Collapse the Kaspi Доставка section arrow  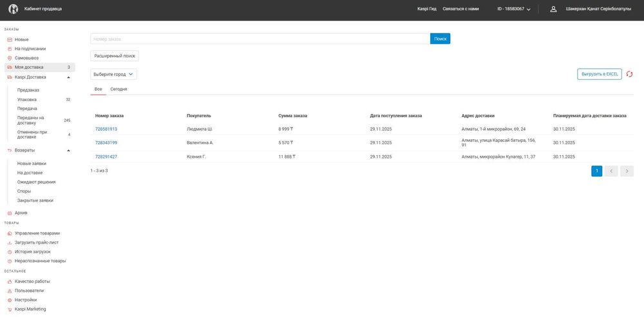click(69, 77)
